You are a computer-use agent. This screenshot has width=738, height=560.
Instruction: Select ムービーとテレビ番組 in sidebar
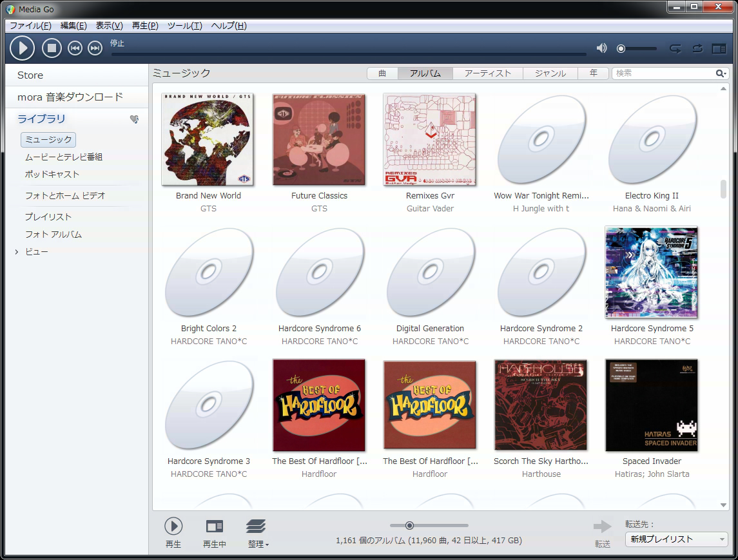point(64,157)
